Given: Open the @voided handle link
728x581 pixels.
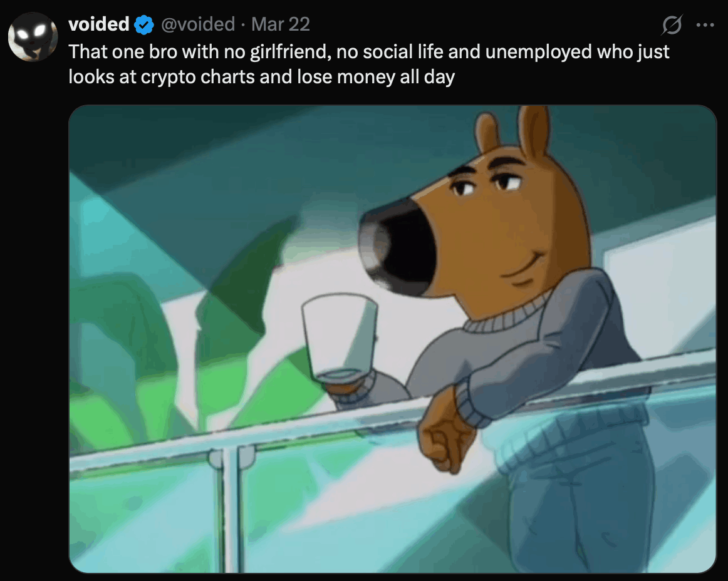Looking at the screenshot, I should point(198,24).
